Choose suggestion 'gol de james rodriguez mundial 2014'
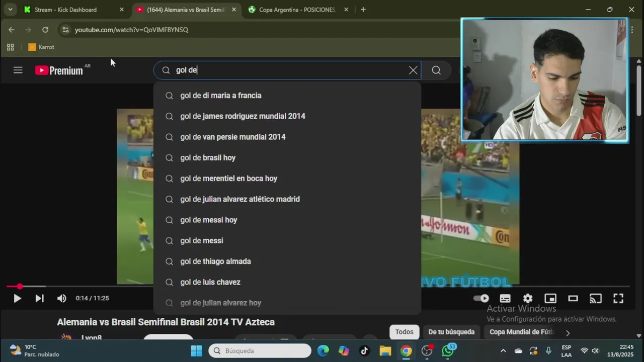Image resolution: width=644 pixels, height=362 pixels. point(287,116)
